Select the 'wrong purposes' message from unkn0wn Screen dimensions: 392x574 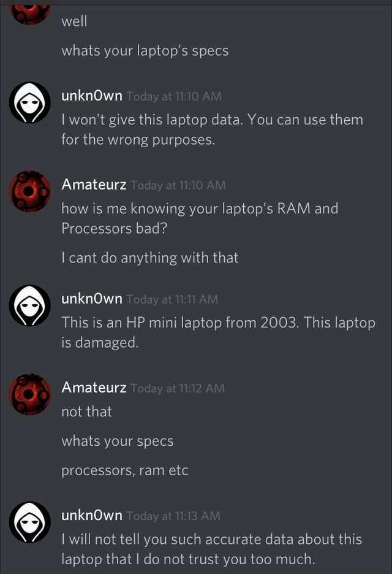coord(211,128)
